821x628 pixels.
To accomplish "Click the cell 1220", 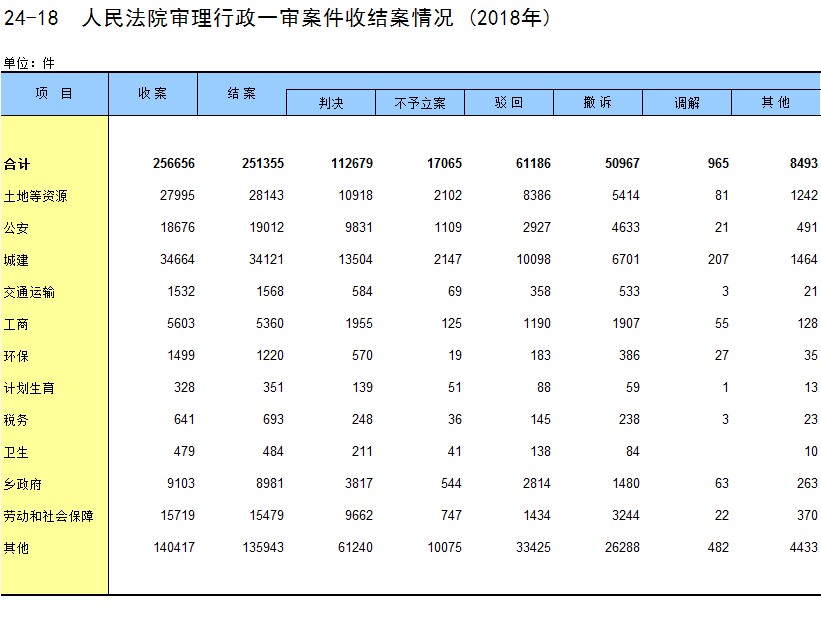I will click(x=270, y=355).
